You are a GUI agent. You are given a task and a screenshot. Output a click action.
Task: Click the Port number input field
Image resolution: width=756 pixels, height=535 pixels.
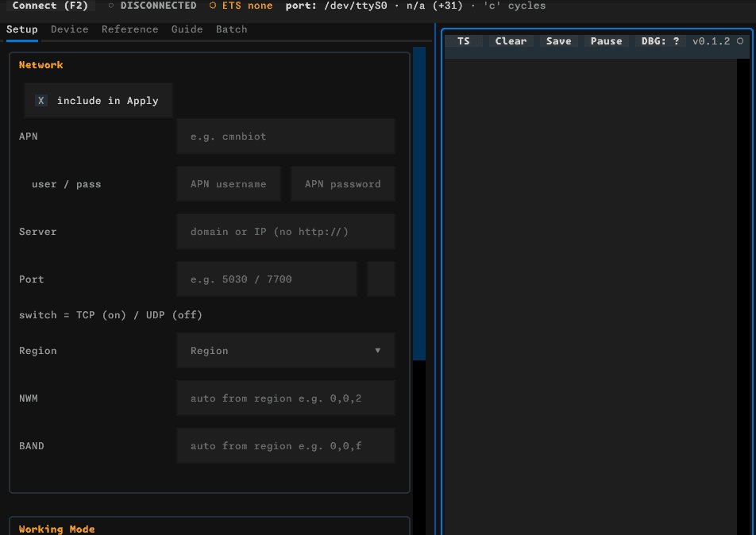pyautogui.click(x=267, y=279)
